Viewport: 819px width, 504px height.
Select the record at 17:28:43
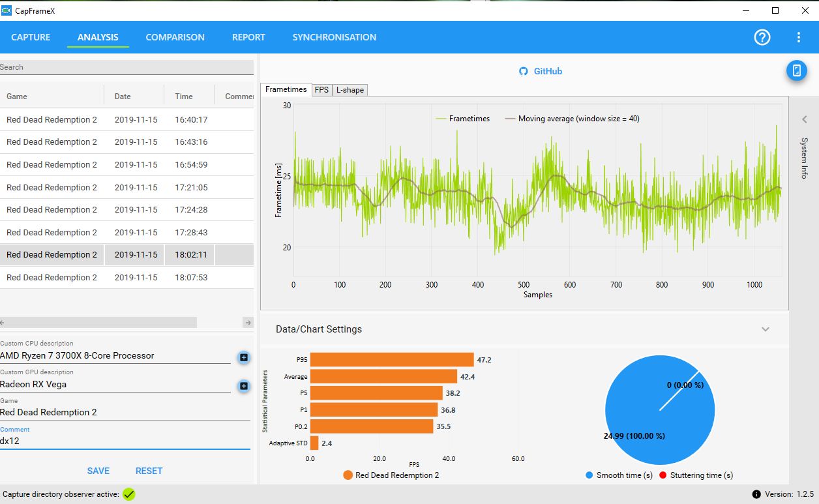tap(127, 232)
